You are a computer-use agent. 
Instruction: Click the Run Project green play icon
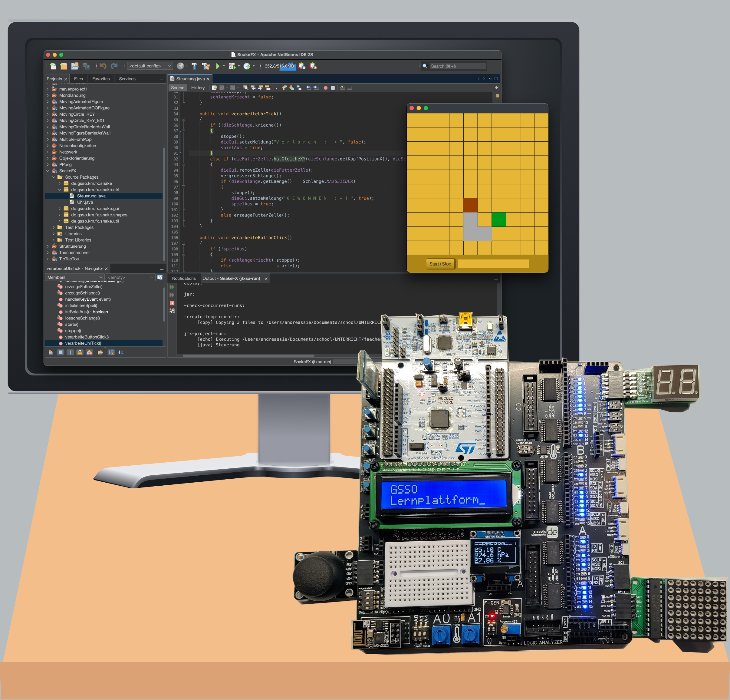(218, 66)
